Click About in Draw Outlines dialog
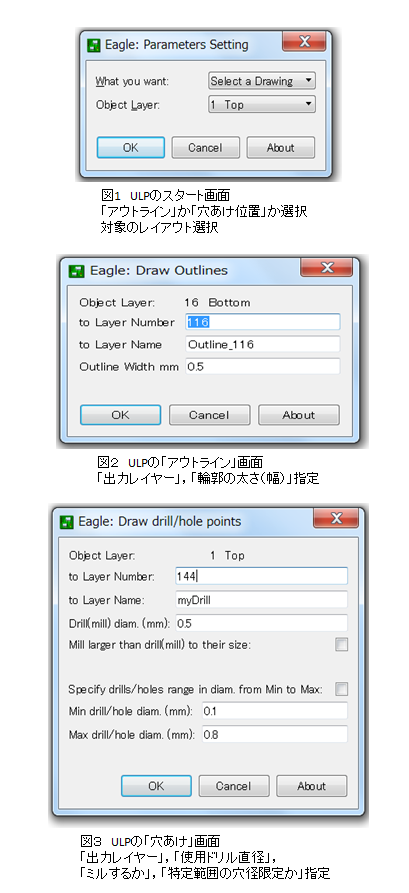This screenshot has width=409, height=893. coord(298,415)
